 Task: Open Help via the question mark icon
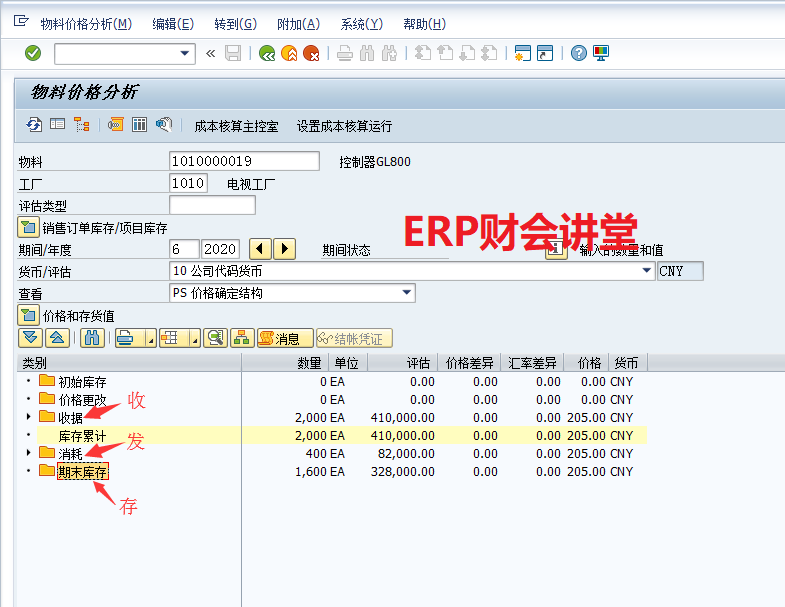coord(578,53)
